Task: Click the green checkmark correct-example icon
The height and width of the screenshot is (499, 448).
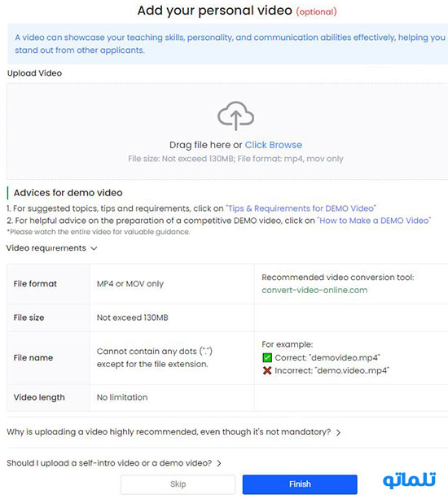Action: pyautogui.click(x=267, y=357)
